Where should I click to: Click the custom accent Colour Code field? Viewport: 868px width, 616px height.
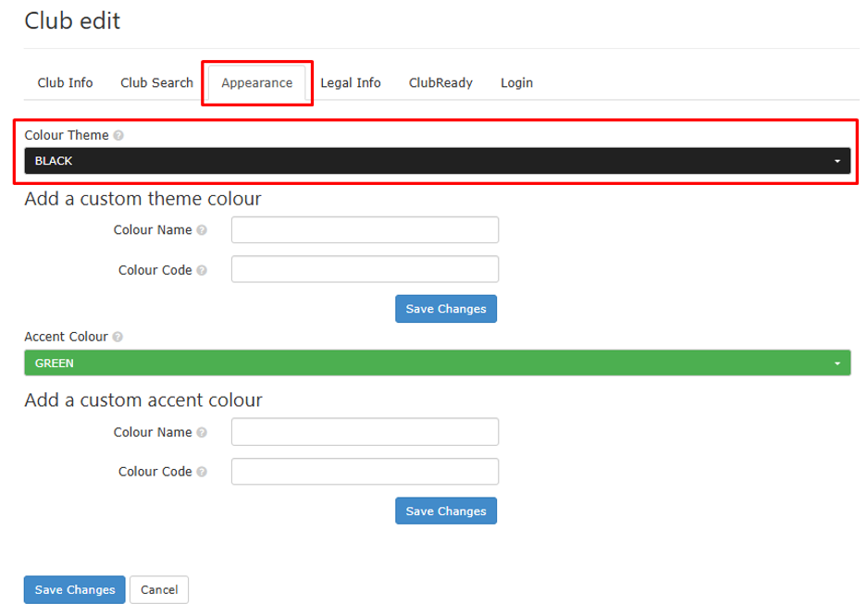pos(365,472)
